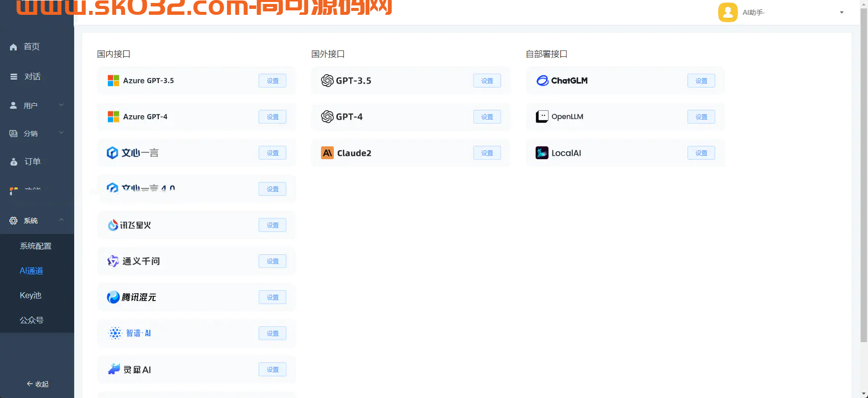The image size is (868, 398).
Task: Collapse sidebar with 收起 button
Action: pos(37,384)
